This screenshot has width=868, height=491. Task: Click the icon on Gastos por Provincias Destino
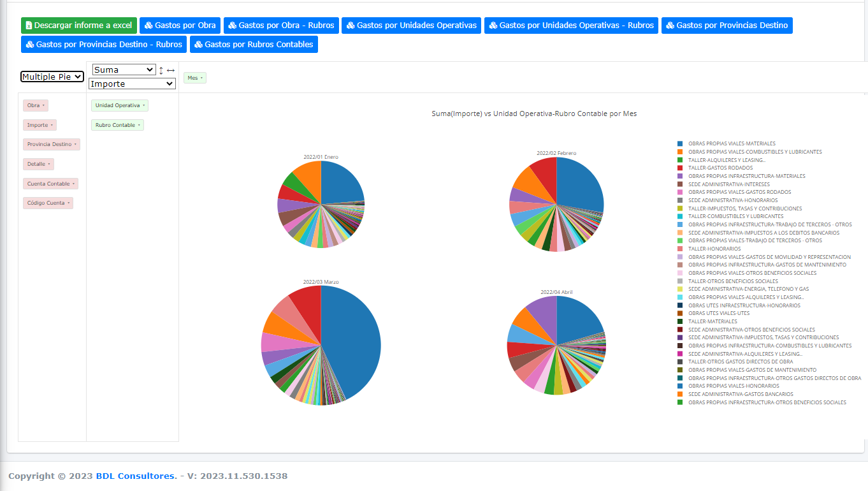(670, 26)
